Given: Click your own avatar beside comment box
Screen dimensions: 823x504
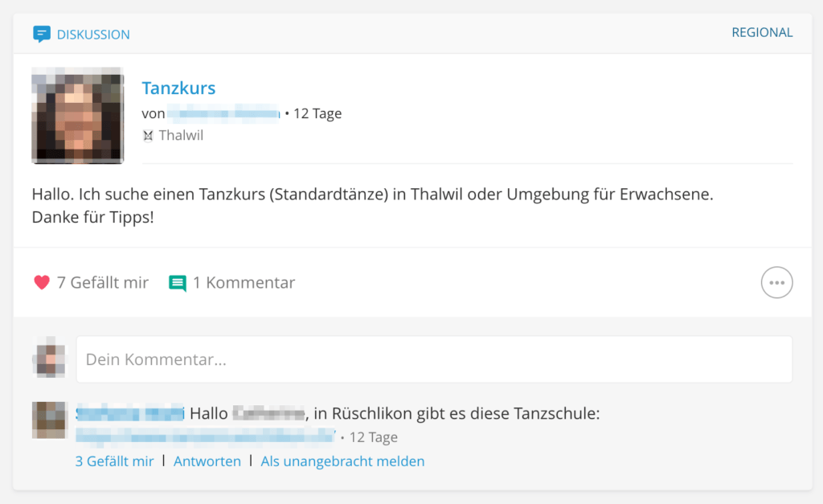Looking at the screenshot, I should [x=50, y=358].
